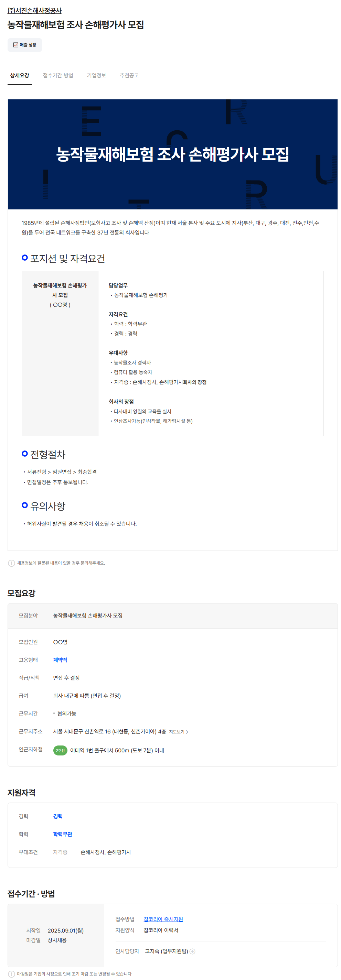The width and height of the screenshot is (341, 980).
Task: Apply via 잡코리아 즉시지원 link
Action: [163, 919]
